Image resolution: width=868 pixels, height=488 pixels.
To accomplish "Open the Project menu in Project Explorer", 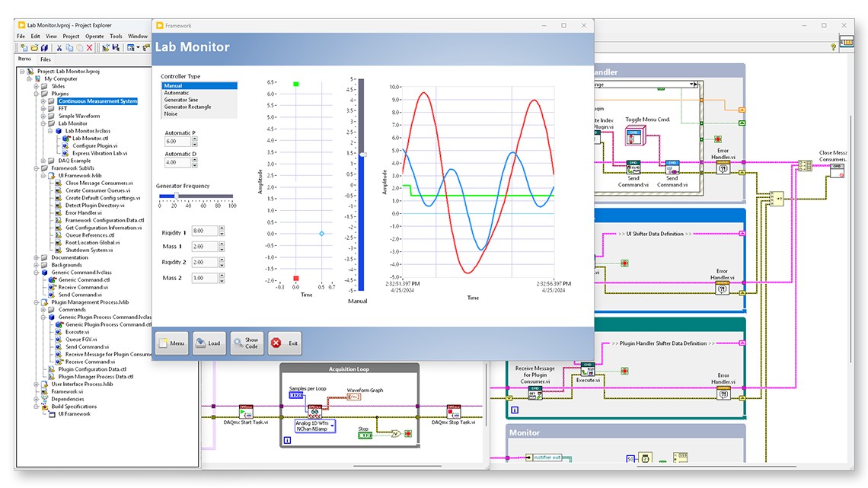I will coord(71,36).
